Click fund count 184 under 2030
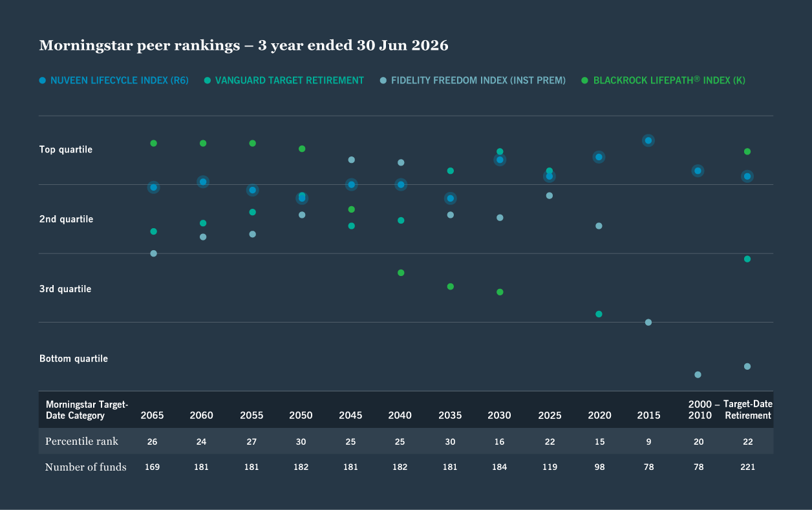812x510 pixels. click(x=499, y=467)
